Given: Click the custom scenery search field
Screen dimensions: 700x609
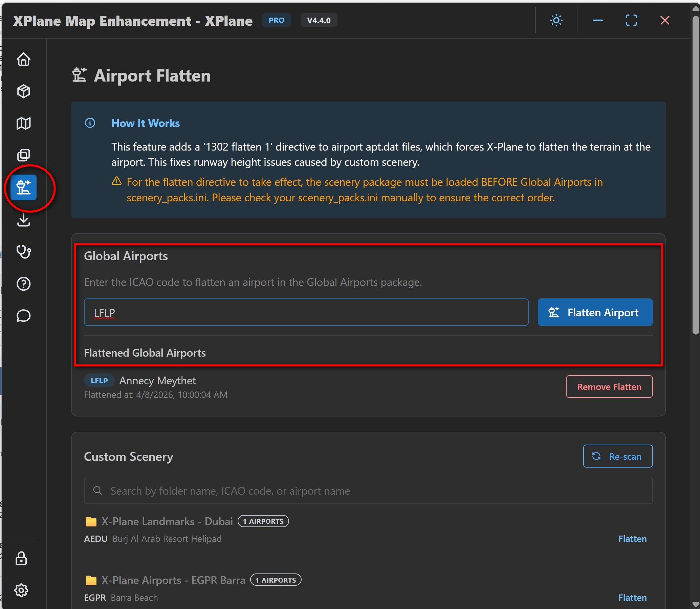Looking at the screenshot, I should pos(368,491).
